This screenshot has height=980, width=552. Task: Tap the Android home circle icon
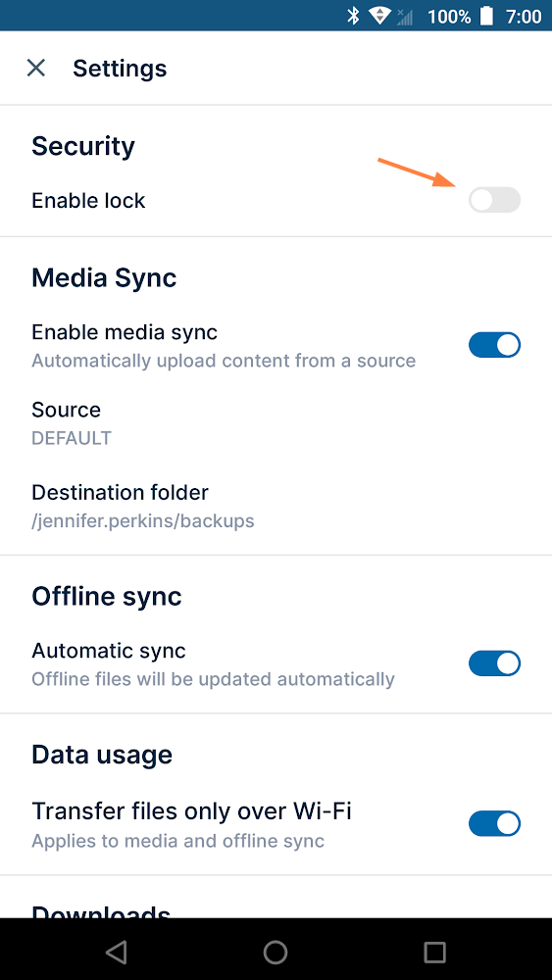tap(276, 952)
